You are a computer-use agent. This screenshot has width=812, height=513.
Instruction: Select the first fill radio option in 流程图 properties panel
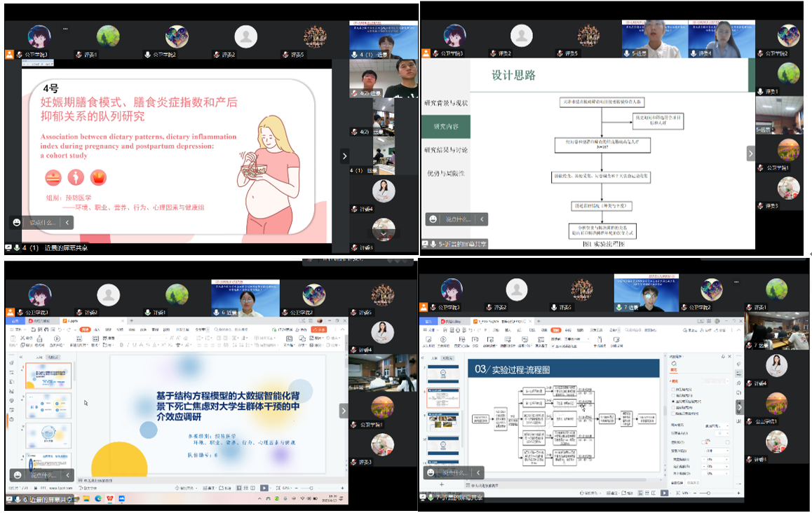[674, 389]
